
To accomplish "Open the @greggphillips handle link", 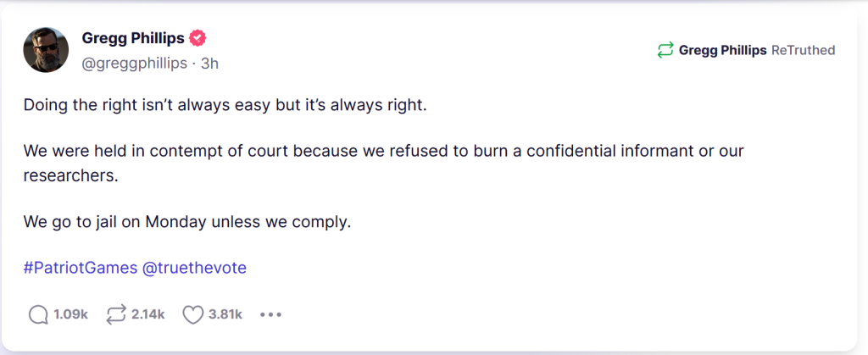I will (x=134, y=62).
